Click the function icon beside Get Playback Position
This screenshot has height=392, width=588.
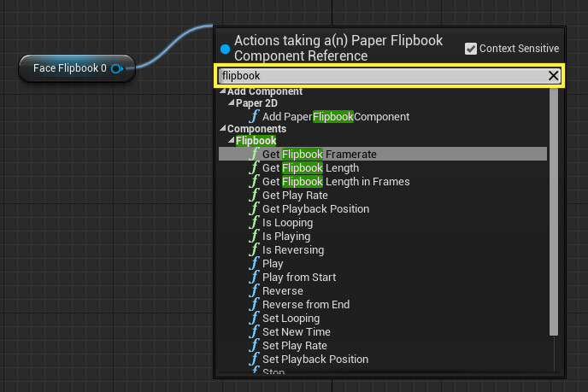pos(254,209)
